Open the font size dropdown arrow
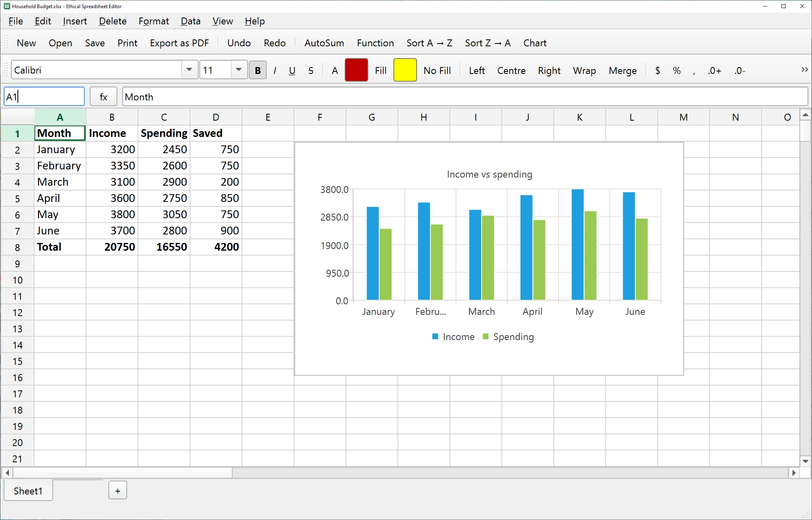812x520 pixels. click(x=239, y=69)
